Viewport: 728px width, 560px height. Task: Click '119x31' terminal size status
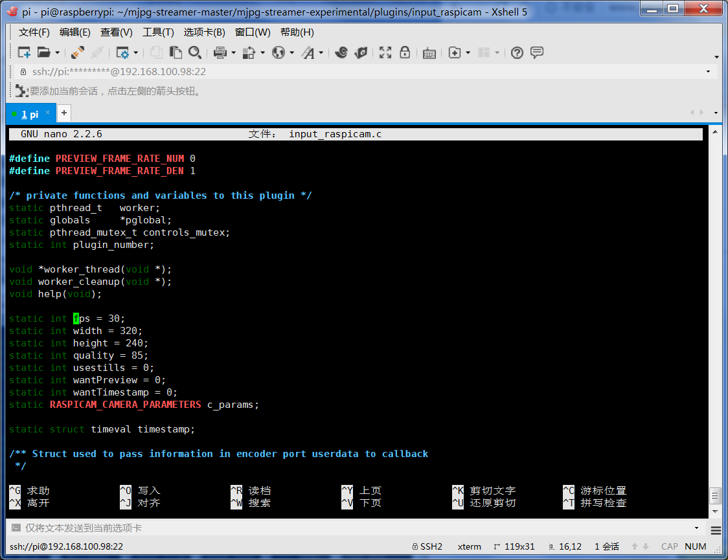pos(514,546)
